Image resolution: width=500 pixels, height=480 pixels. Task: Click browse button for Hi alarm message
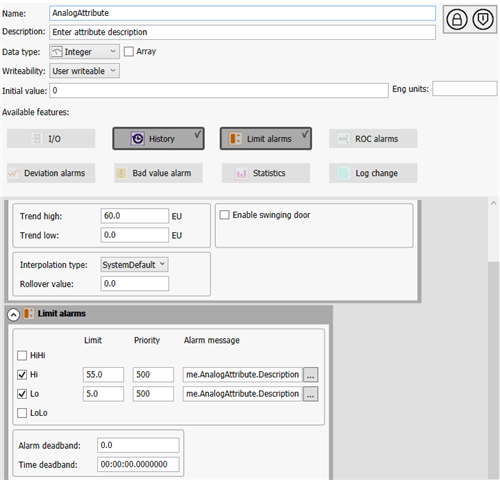[310, 375]
